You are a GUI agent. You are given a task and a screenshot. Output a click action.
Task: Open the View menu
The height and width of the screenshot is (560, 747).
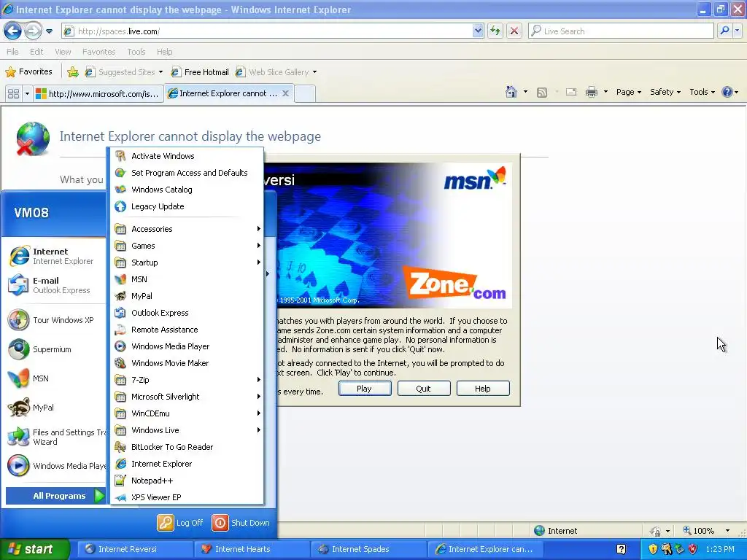[63, 52]
